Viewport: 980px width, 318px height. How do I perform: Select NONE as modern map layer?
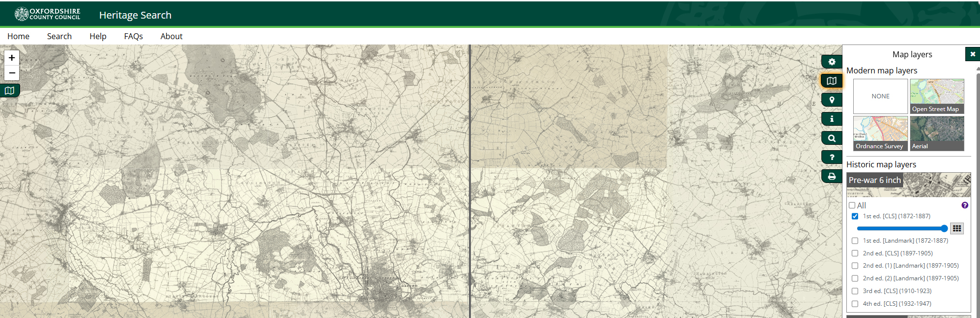pyautogui.click(x=880, y=96)
